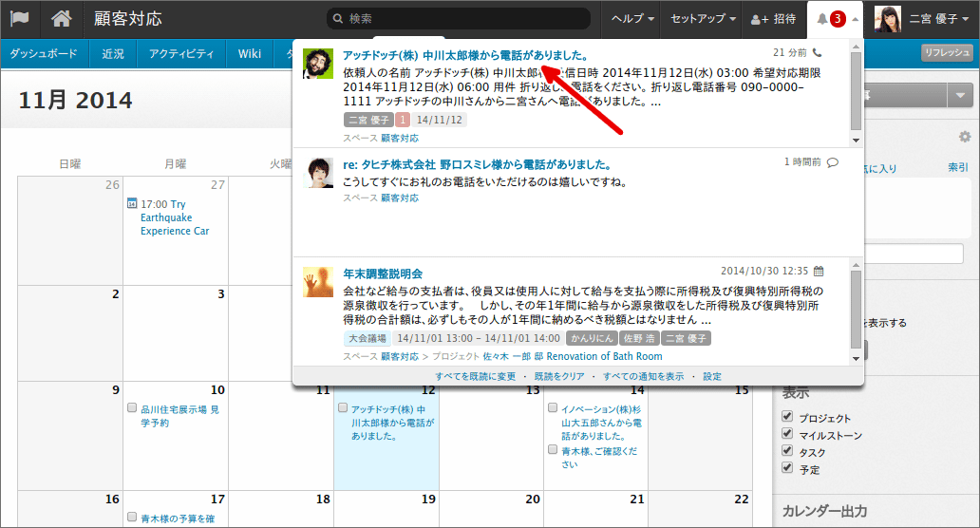The height and width of the screenshot is (528, 980).
Task: Open settings gear icon in sidebar
Action: [x=965, y=137]
